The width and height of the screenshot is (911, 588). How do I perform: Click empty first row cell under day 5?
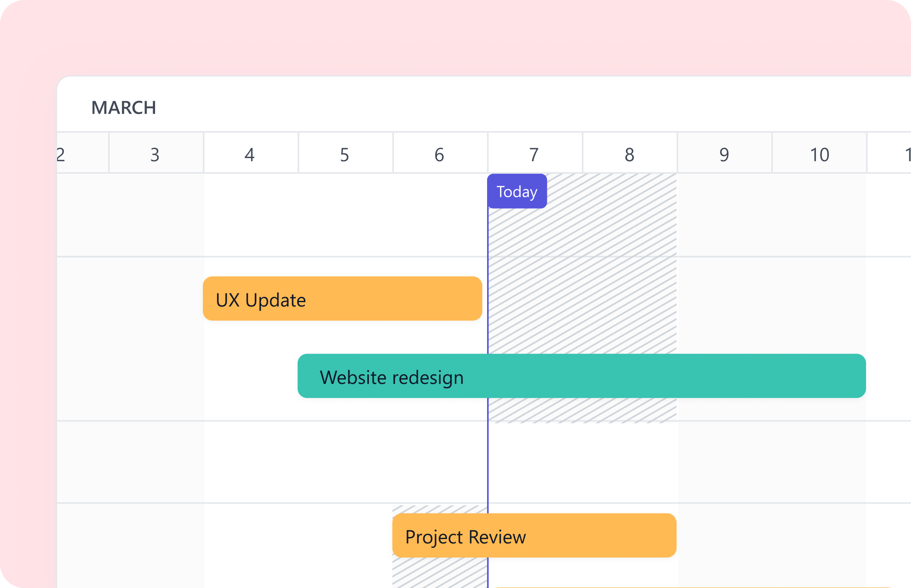click(345, 215)
